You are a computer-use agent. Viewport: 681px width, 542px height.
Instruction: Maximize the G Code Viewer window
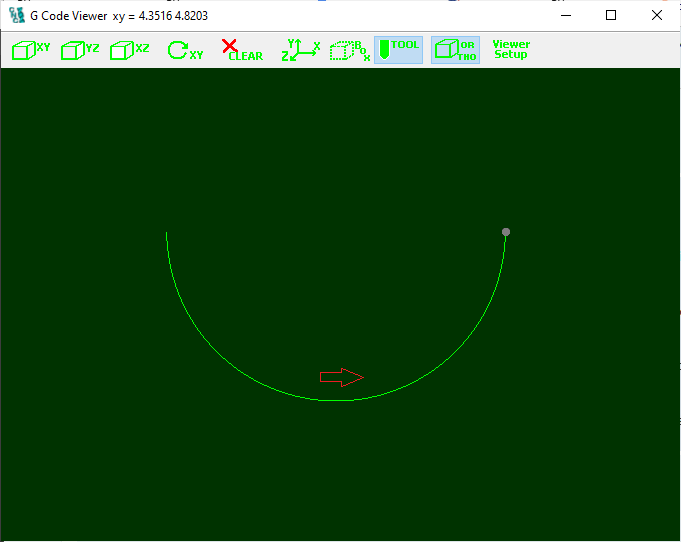click(611, 15)
